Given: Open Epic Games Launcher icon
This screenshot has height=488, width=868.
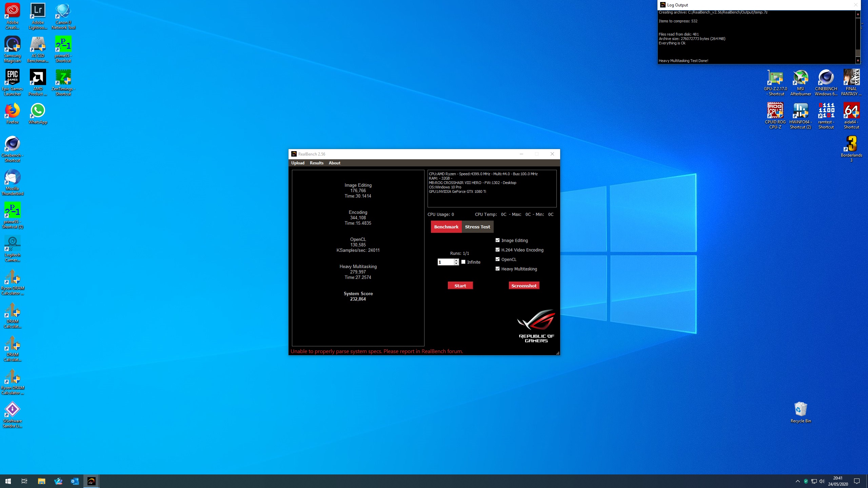Looking at the screenshot, I should coord(13,83).
